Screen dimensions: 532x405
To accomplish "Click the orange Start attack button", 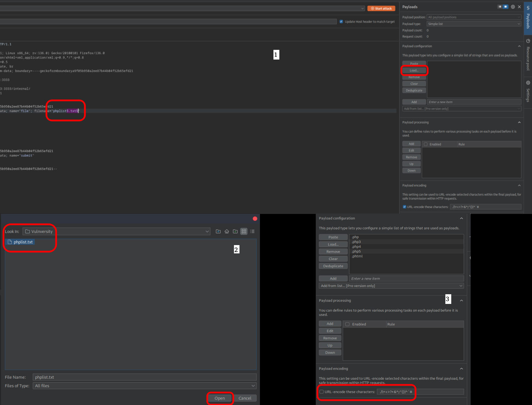I will pyautogui.click(x=381, y=8).
